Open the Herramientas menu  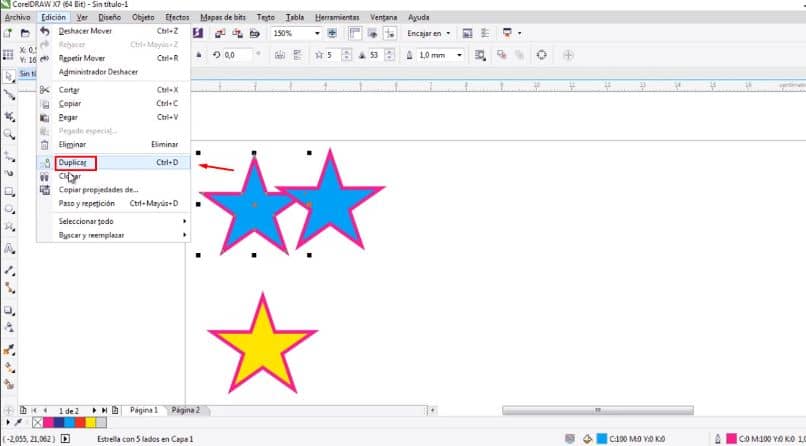pos(337,17)
